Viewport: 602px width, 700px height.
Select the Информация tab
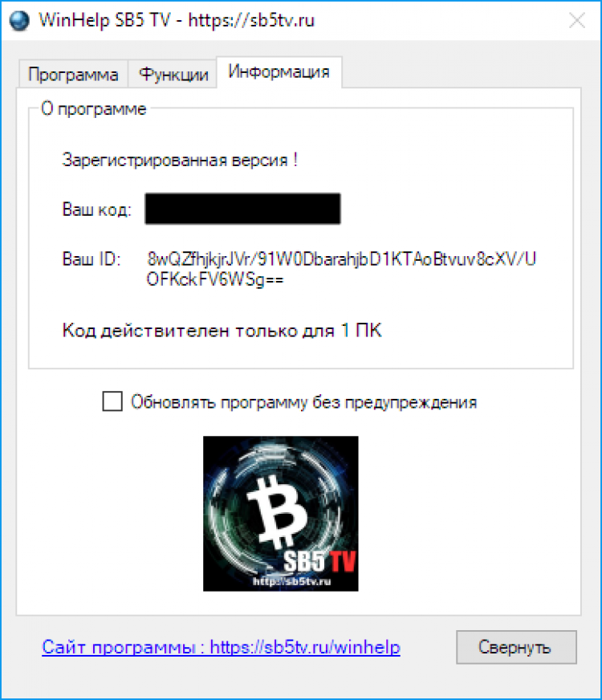[x=279, y=72]
